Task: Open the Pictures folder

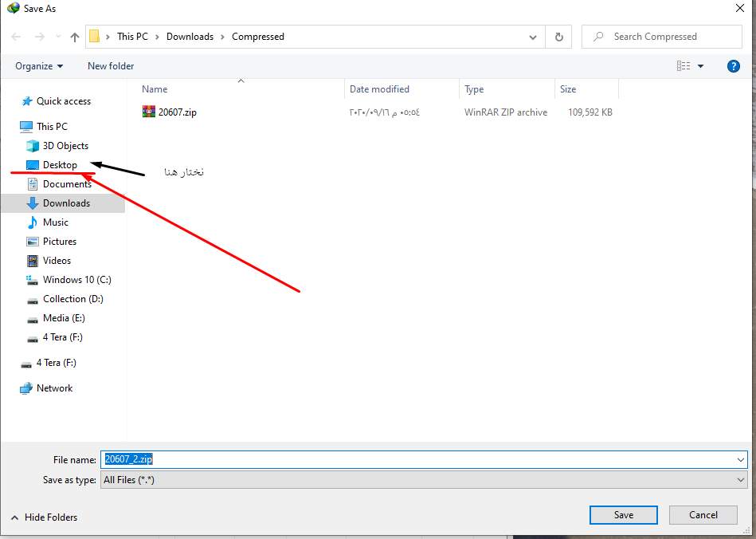Action: [60, 242]
